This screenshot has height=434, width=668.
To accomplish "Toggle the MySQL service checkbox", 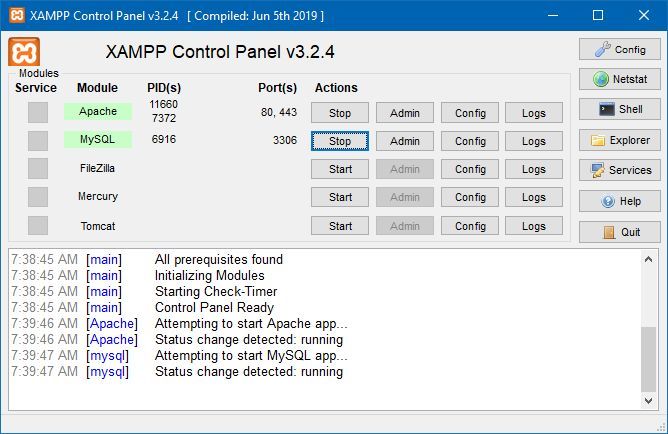I will (38, 141).
